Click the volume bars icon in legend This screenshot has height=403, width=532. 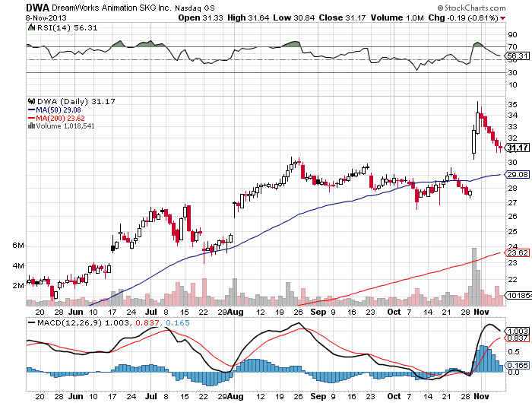(x=32, y=125)
